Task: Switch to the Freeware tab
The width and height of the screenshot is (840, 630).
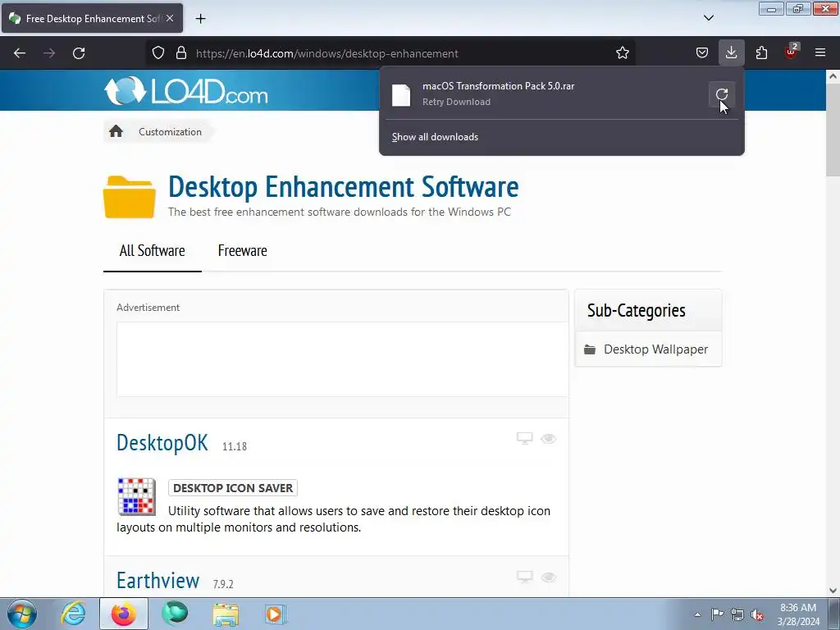Action: point(242,251)
